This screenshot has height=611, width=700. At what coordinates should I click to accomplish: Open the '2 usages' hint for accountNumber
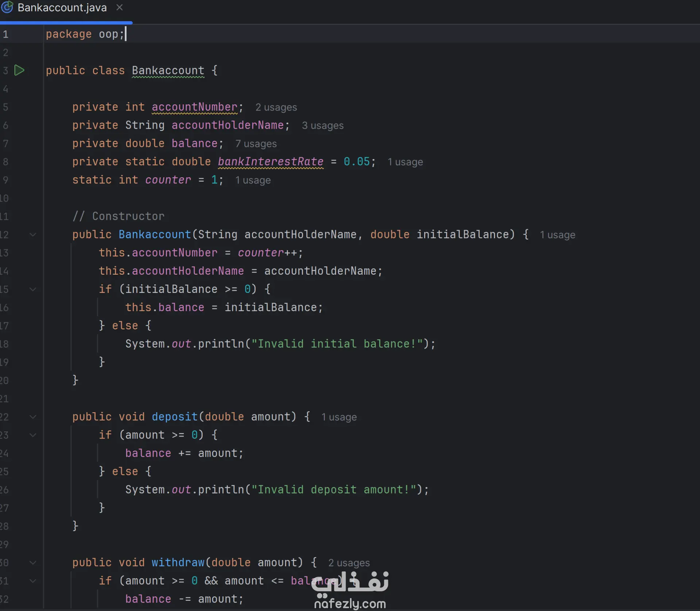(x=276, y=107)
